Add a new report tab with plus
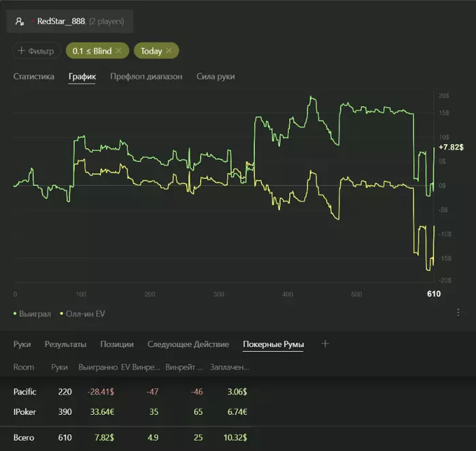Viewport: 476px width, 451px height. coord(325,344)
